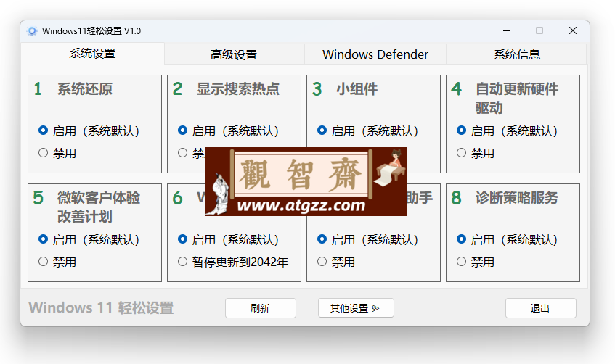Switch to the 系统设置 tab
615x364 pixels.
92,53
